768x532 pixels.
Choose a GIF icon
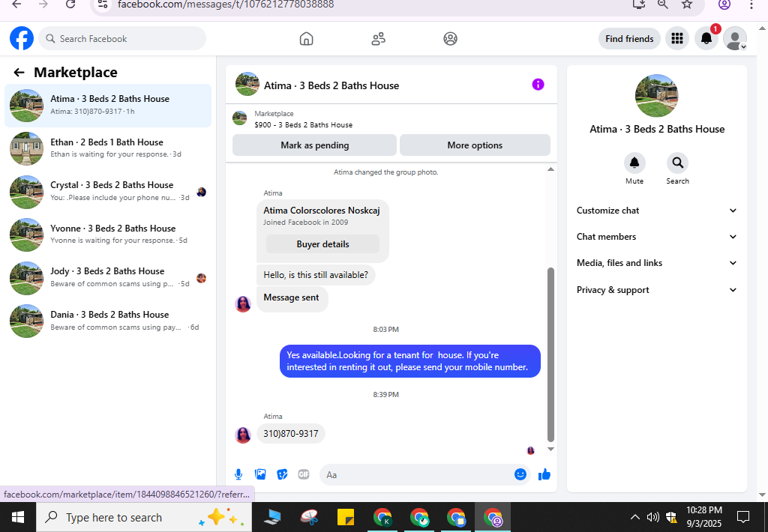(304, 474)
